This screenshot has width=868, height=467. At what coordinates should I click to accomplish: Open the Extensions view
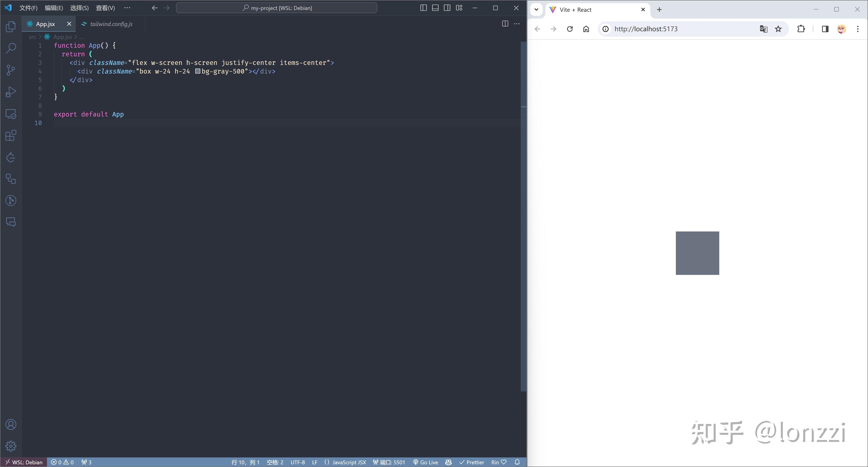(11, 136)
